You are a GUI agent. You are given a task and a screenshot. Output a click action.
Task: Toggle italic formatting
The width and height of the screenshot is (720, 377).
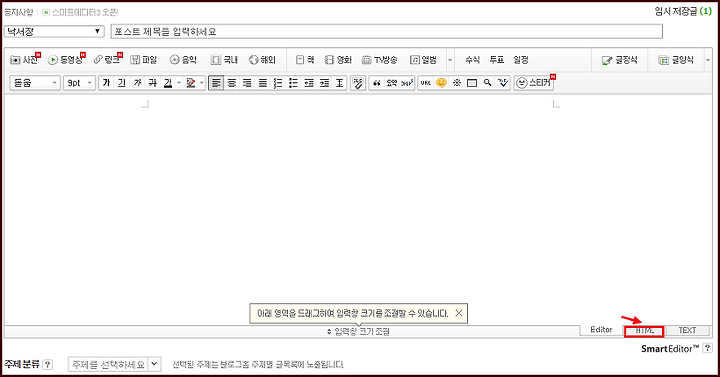[137, 83]
